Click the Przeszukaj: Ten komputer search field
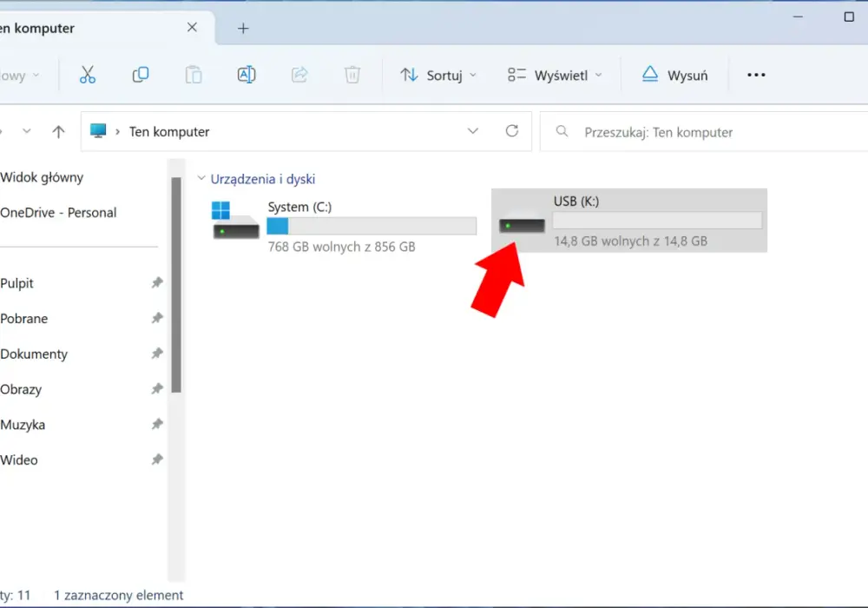Viewport: 868px width, 608px height. [704, 132]
